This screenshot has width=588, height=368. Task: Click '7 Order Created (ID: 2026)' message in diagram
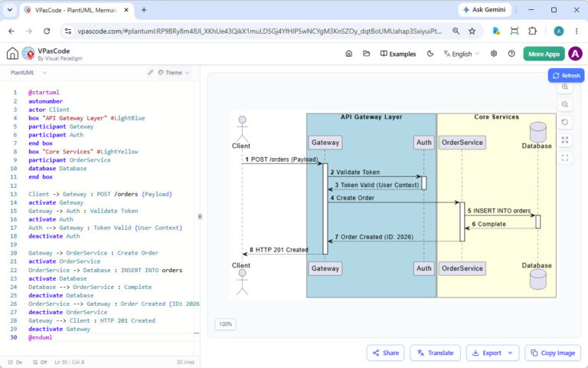tap(374, 237)
